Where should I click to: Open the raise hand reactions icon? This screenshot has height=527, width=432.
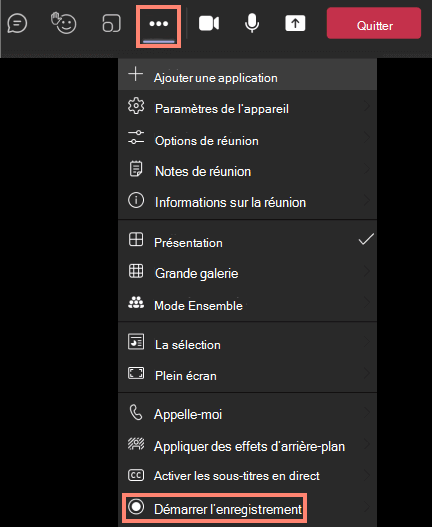[64, 23]
